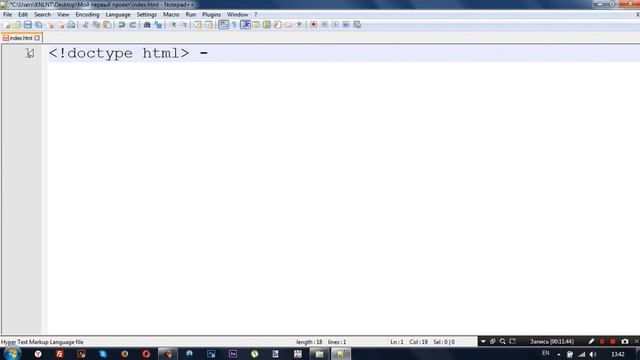Viewport: 640px width, 360px height.
Task: Open the User Defined Language icon
Action: pos(256,25)
